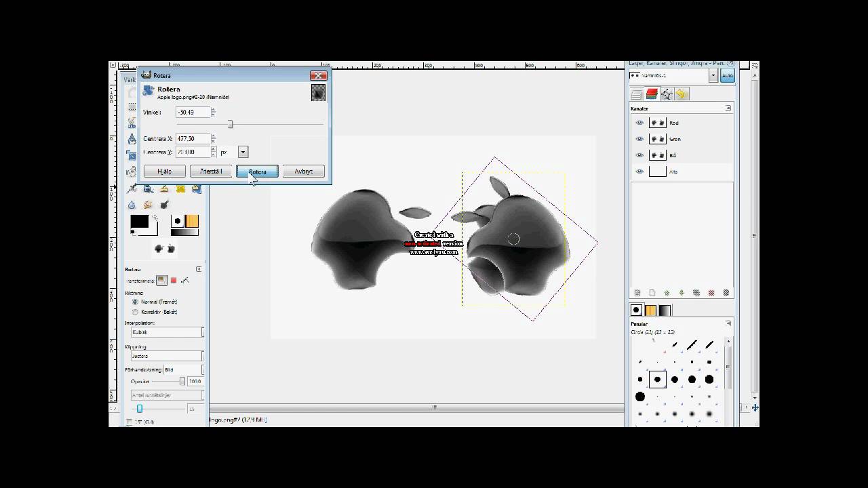This screenshot has height=488, width=868.
Task: Switch to the Patterns tab icon
Action: coord(650,310)
